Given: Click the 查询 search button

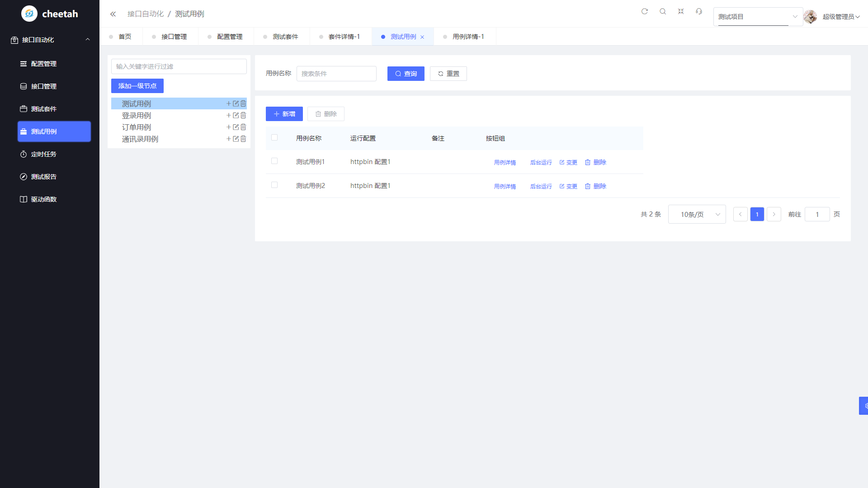Looking at the screenshot, I should (x=406, y=74).
